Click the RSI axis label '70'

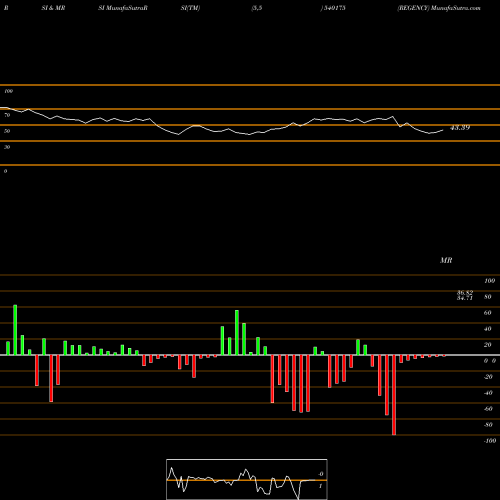(7, 115)
